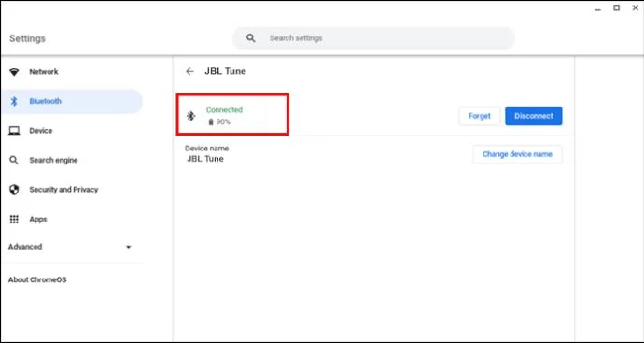644x343 pixels.
Task: Click the Security and Privacy shield icon
Action: pyautogui.click(x=14, y=190)
